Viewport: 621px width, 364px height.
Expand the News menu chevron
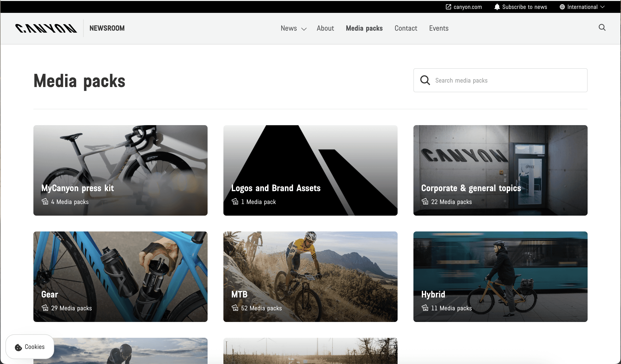tap(304, 29)
